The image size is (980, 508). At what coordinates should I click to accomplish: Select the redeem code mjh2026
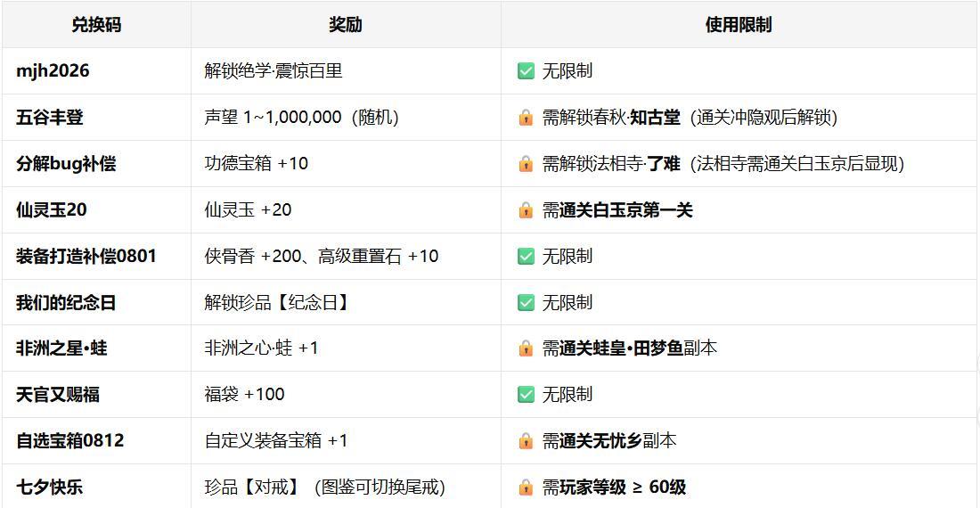[x=53, y=70]
